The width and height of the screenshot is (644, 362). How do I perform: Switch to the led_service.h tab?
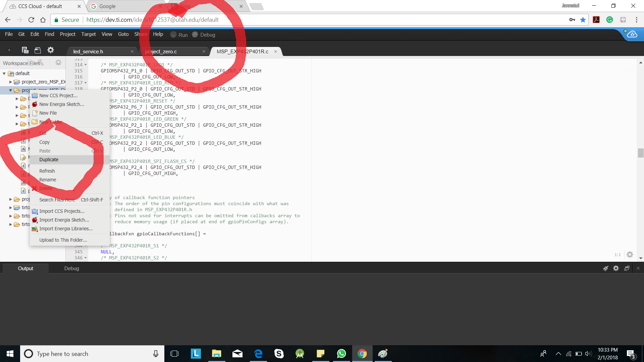(x=88, y=51)
